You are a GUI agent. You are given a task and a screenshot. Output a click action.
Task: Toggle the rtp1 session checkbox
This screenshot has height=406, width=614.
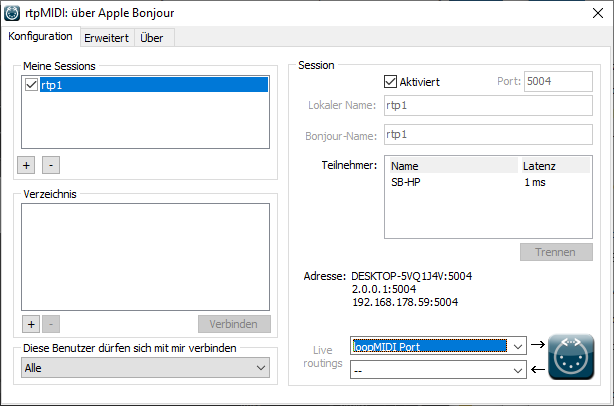pos(31,86)
